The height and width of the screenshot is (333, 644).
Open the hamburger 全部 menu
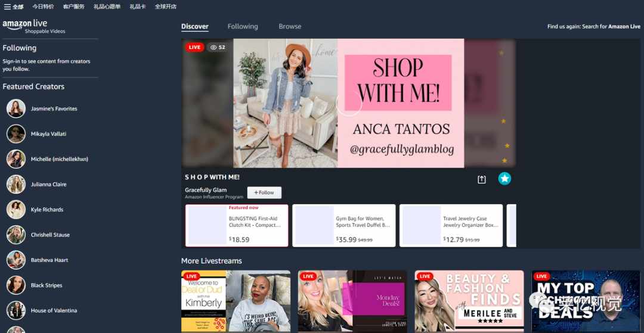point(14,7)
